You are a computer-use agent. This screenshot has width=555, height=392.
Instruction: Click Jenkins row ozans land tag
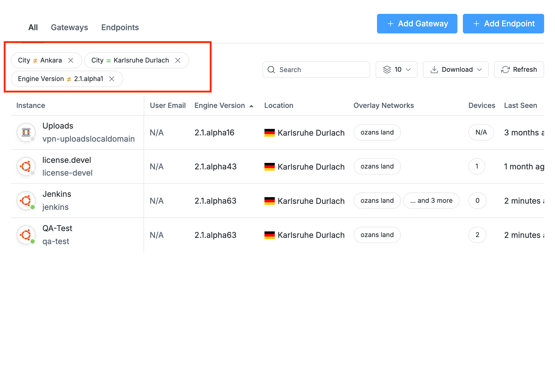click(377, 201)
